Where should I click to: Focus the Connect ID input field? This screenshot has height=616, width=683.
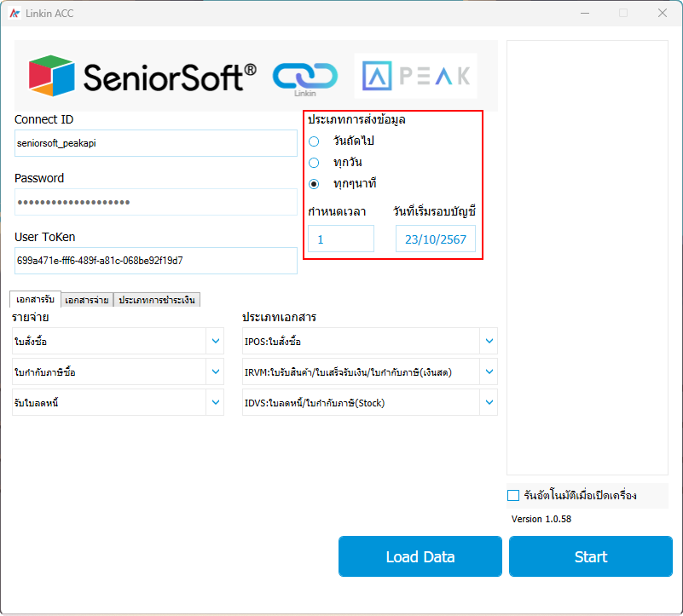pos(156,143)
